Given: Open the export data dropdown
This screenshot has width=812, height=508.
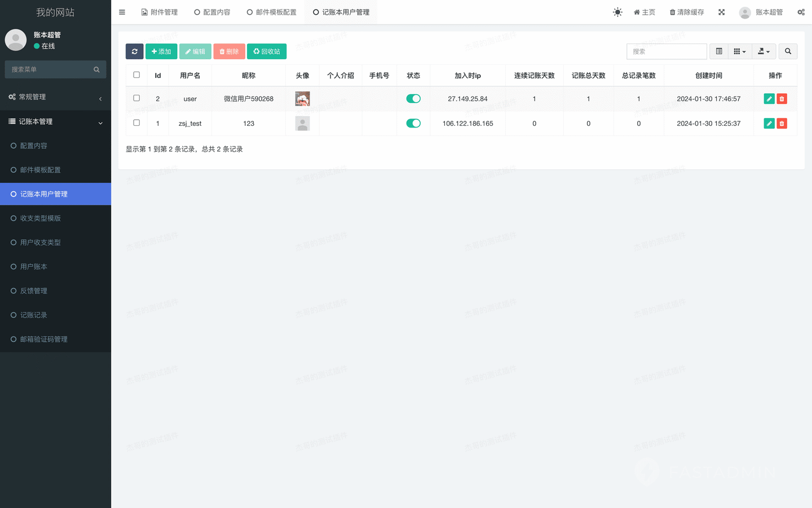Looking at the screenshot, I should 764,51.
